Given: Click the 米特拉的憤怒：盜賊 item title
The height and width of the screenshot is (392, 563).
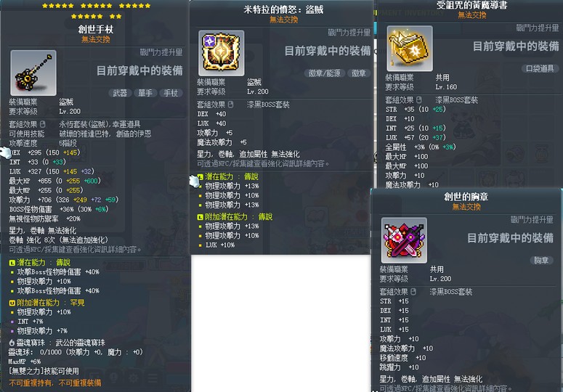Looking at the screenshot, I should click(x=283, y=9).
